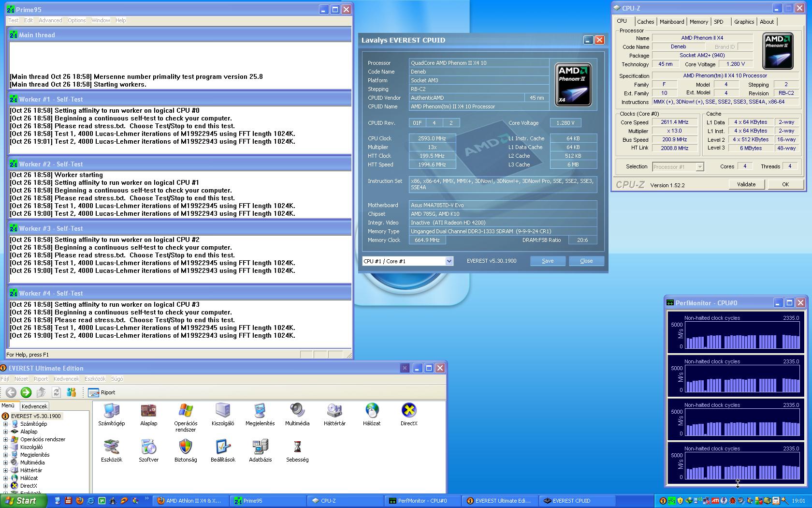Open Prime95 Advanced menu
The image size is (812, 508).
pos(50,20)
